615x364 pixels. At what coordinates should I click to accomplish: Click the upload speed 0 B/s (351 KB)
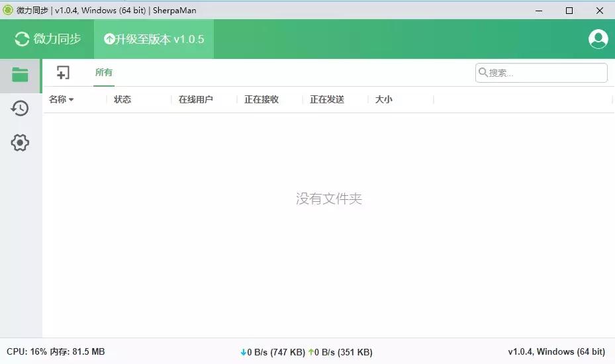340,352
